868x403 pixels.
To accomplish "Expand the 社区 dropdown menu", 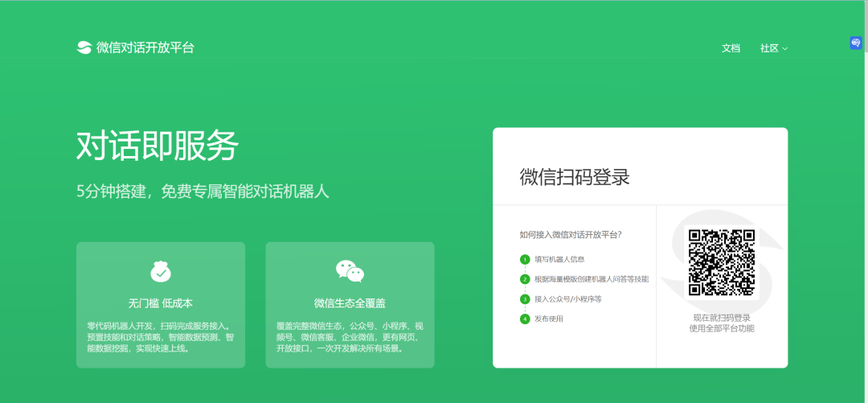I will click(x=774, y=48).
